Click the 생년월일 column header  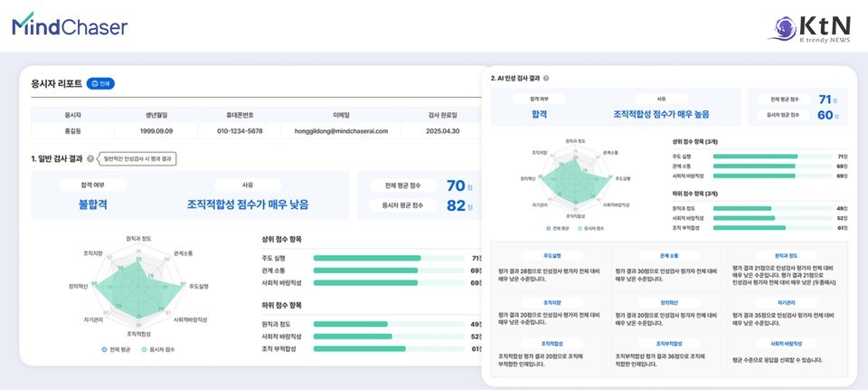point(156,115)
